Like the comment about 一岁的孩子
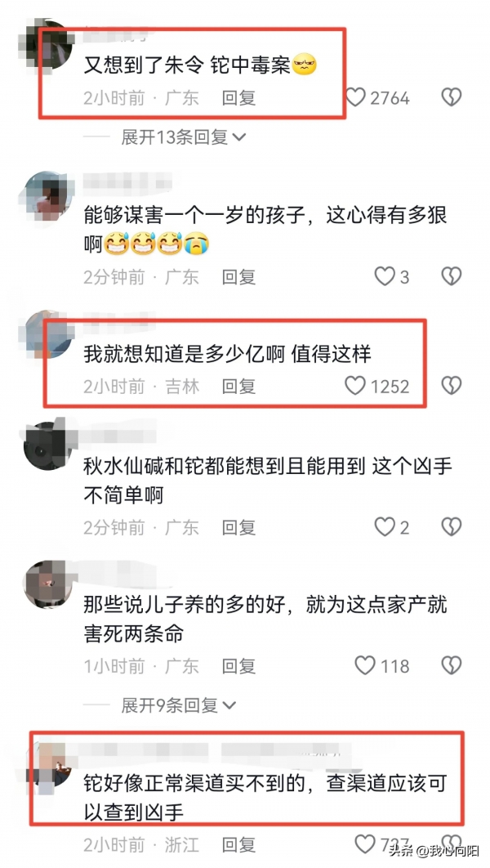490x868 pixels. [x=385, y=276]
